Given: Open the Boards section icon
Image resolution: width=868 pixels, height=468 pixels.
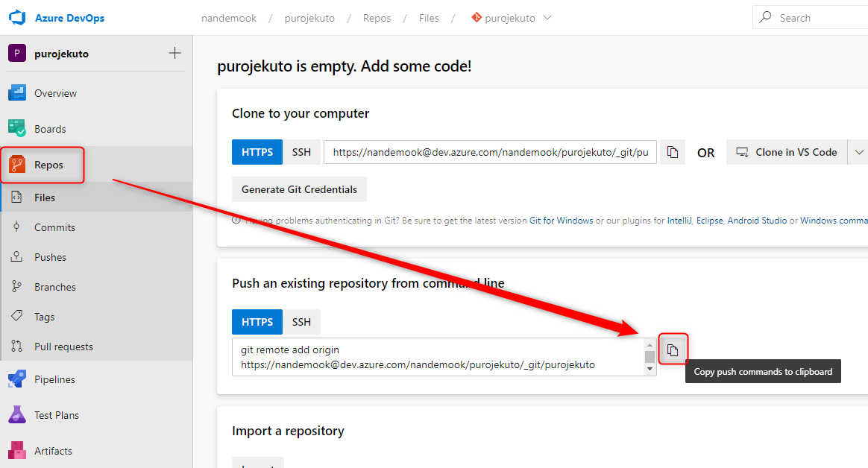Looking at the screenshot, I should tap(17, 128).
